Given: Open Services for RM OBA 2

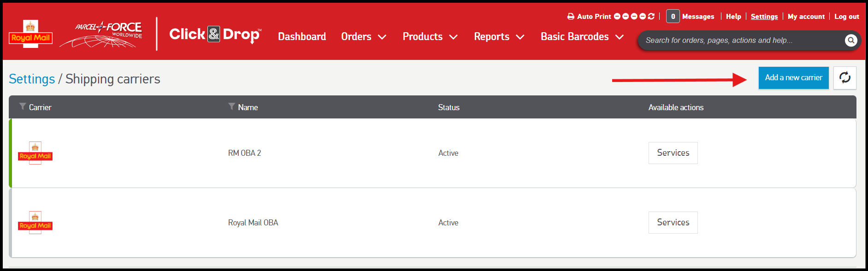Looking at the screenshot, I should pyautogui.click(x=673, y=153).
